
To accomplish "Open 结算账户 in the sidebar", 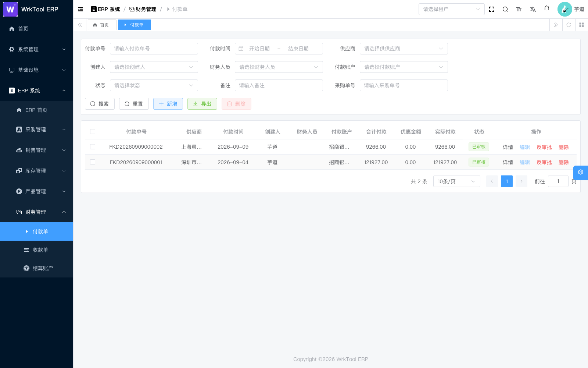I will 37,268.
